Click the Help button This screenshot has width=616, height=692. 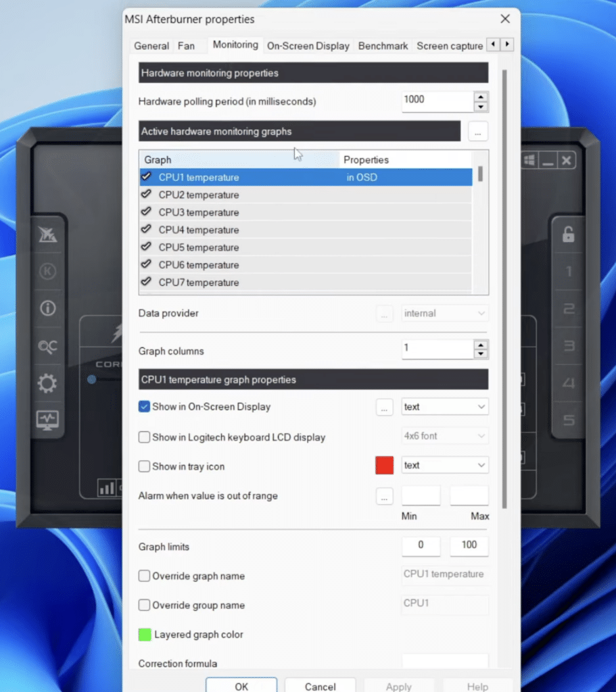click(x=477, y=685)
